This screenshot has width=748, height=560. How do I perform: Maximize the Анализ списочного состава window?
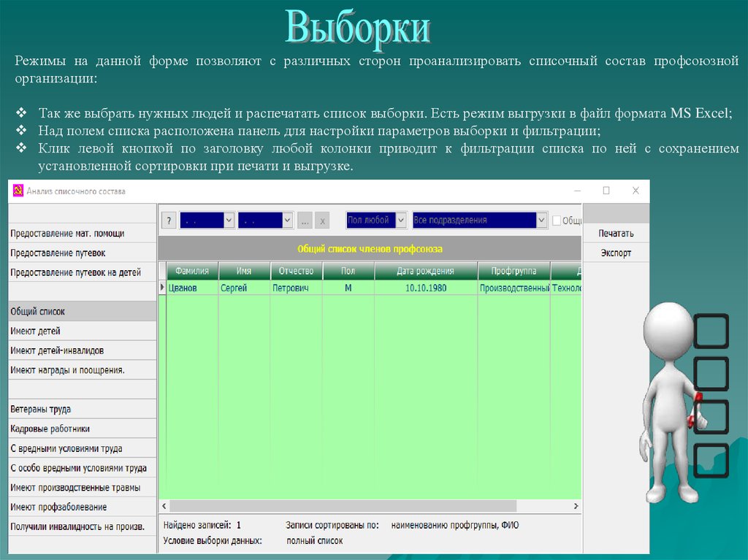606,191
